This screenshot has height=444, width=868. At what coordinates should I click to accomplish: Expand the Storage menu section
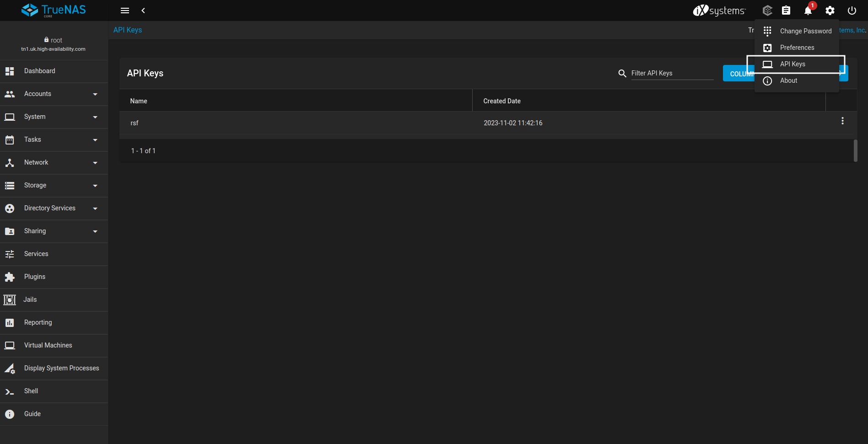pos(54,186)
